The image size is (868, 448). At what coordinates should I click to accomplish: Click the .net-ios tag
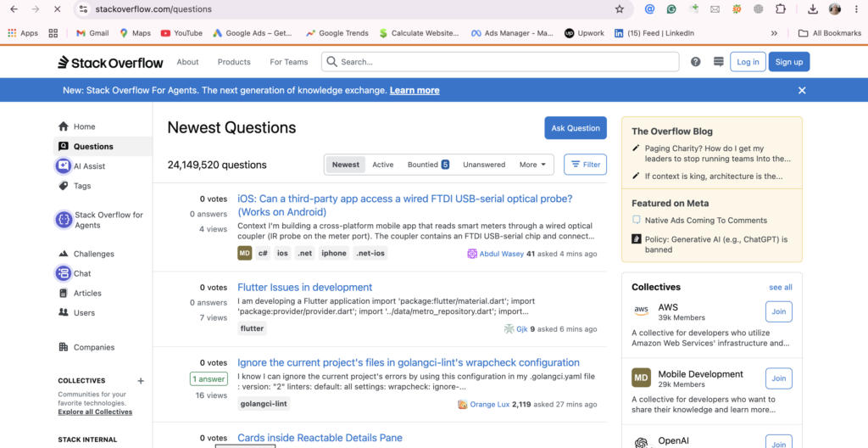pos(370,254)
